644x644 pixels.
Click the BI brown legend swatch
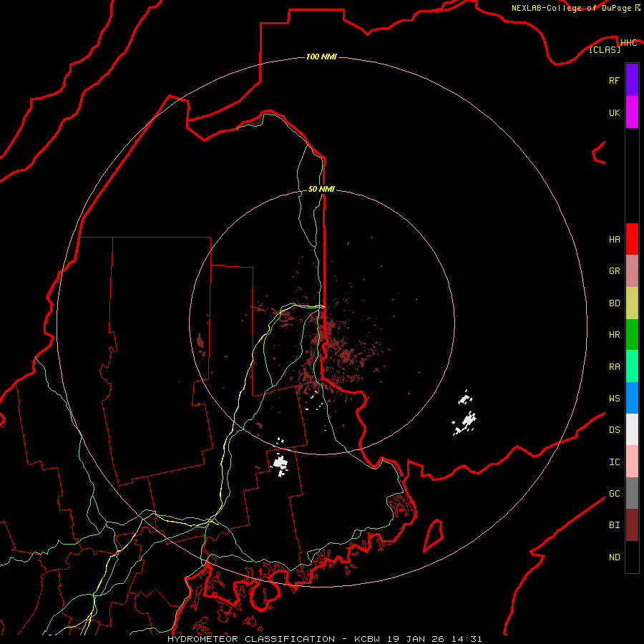coord(632,525)
